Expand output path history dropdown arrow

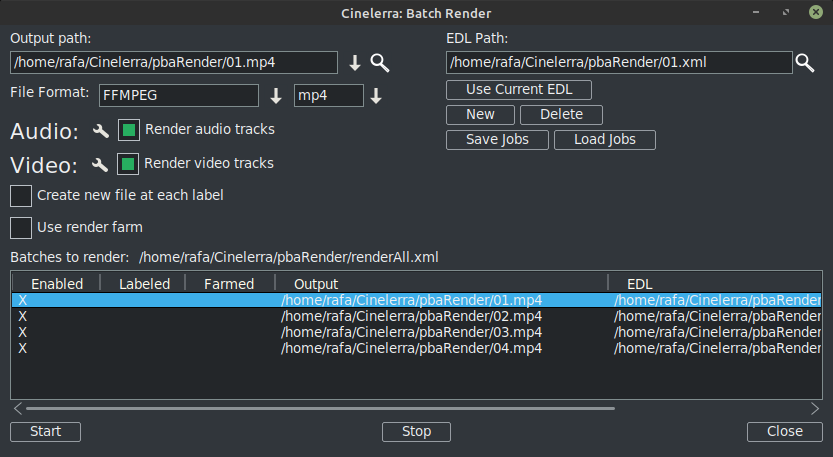[x=354, y=63]
